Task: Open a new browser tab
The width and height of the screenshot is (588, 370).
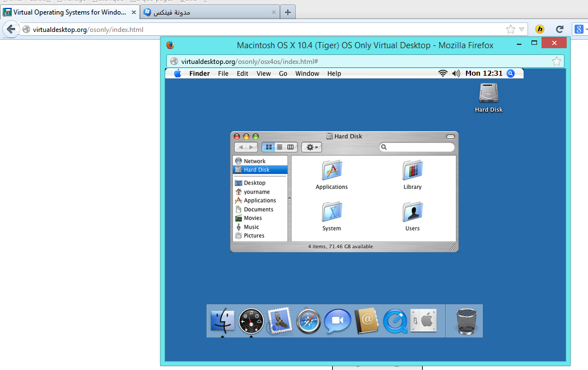Action: pyautogui.click(x=288, y=12)
